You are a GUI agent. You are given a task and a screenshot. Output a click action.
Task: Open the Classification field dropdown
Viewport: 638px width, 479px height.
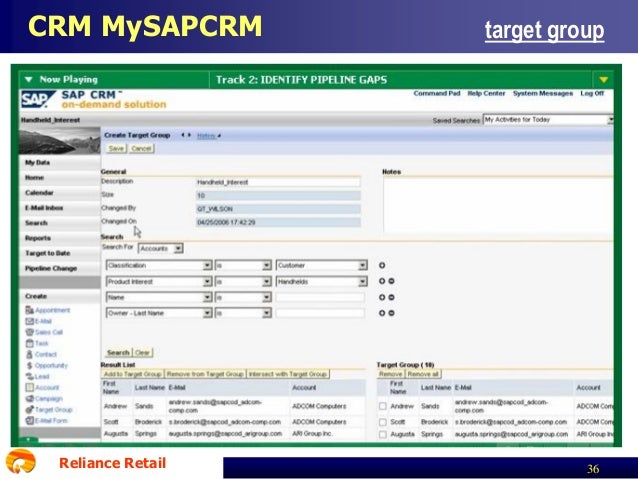pyautogui.click(x=207, y=266)
